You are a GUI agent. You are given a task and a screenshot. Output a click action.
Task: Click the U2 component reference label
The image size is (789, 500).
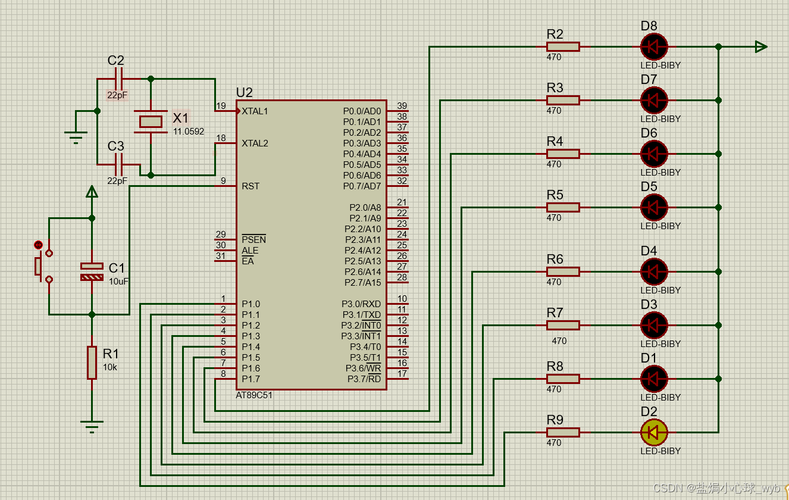pyautogui.click(x=244, y=93)
